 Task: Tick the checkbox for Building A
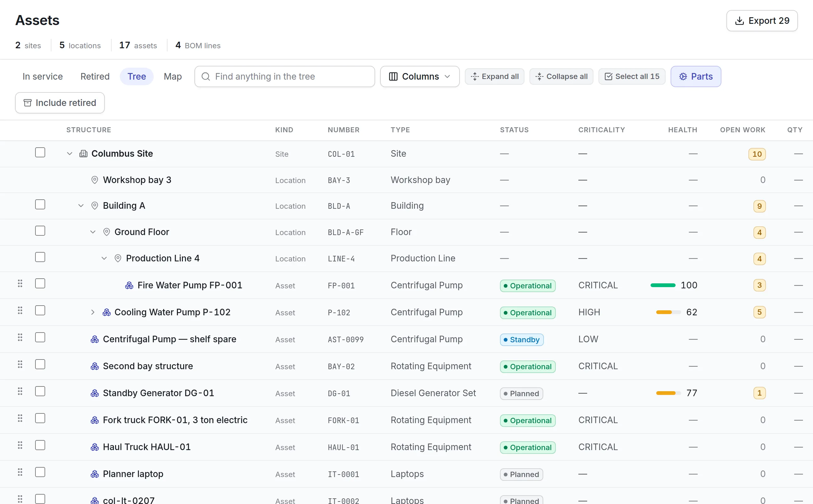(x=40, y=205)
